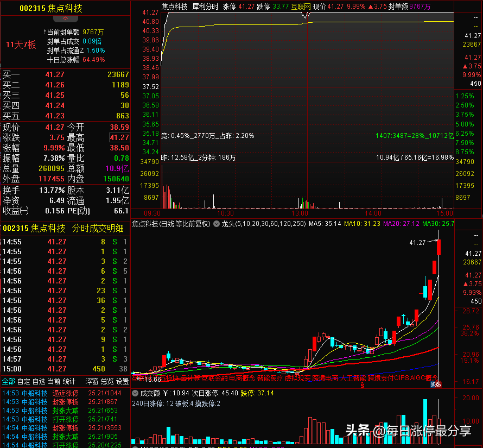This screenshot has width=483, height=448.
Task: Click the MA10: 31.23 label
Action: coord(363,224)
